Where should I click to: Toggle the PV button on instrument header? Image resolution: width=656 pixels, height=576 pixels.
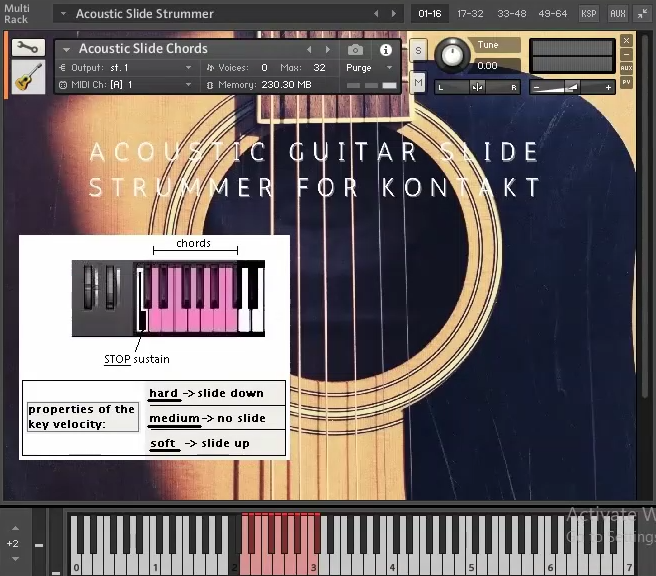tap(626, 82)
